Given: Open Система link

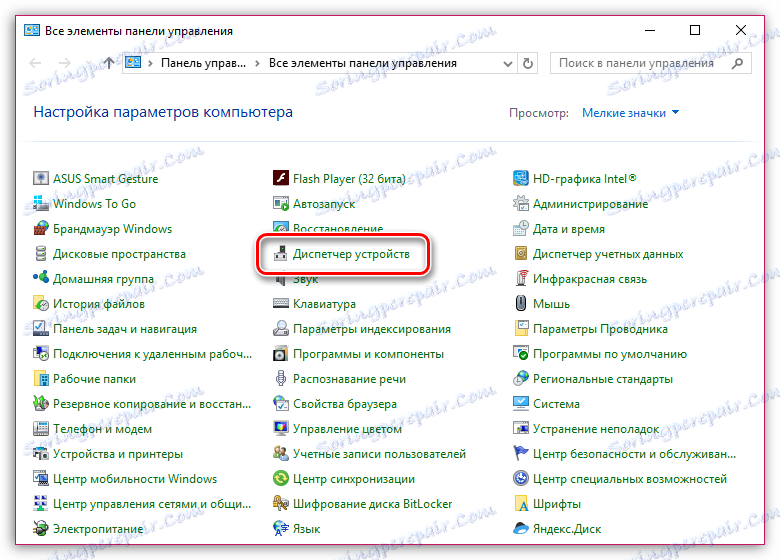Looking at the screenshot, I should [x=556, y=404].
